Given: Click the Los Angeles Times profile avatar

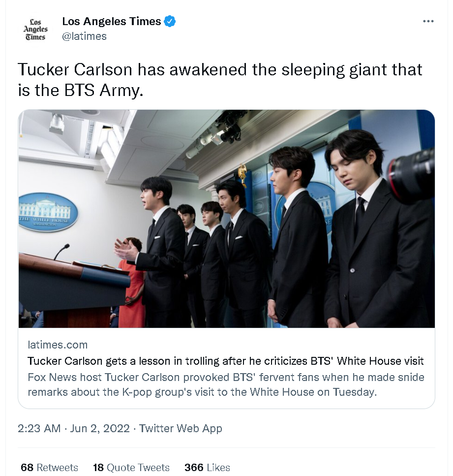Looking at the screenshot, I should click(x=35, y=30).
